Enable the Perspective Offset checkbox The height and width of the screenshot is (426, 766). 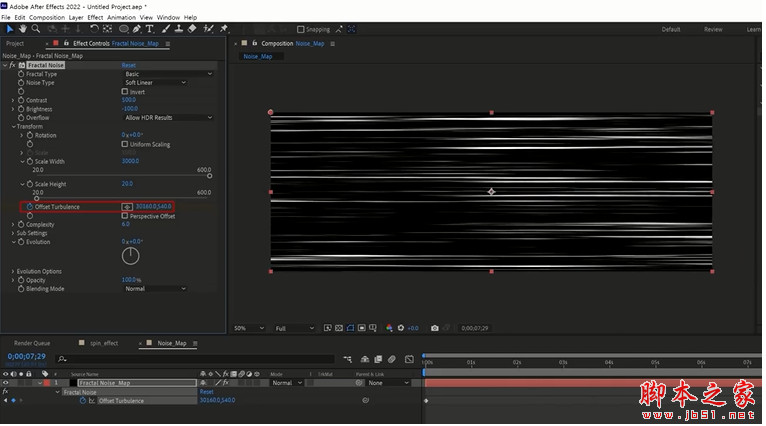[x=125, y=215]
